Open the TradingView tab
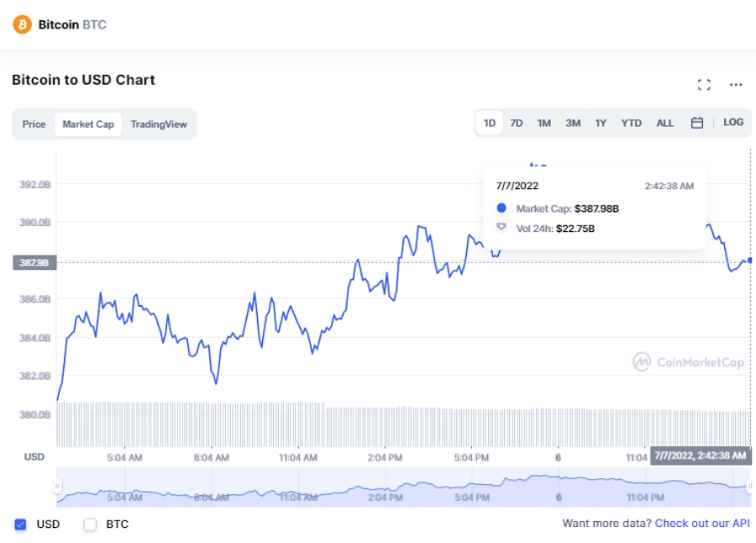 point(159,124)
